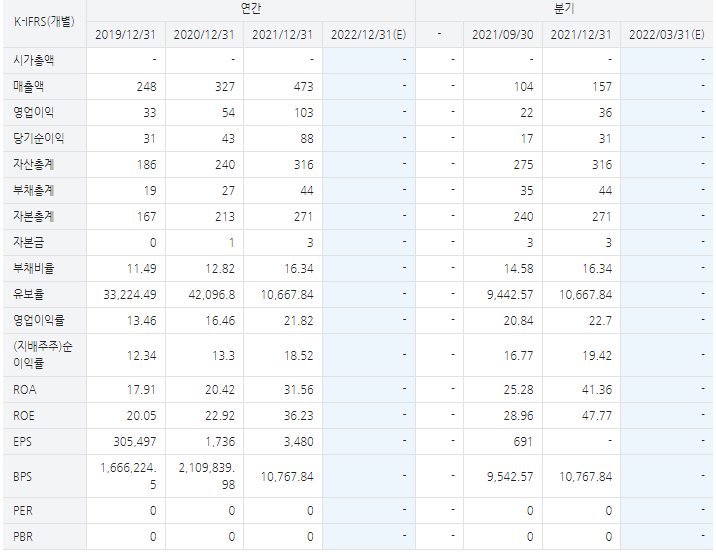The height and width of the screenshot is (552, 716).
Task: Click the 분기 column group header
Action: coord(564,9)
